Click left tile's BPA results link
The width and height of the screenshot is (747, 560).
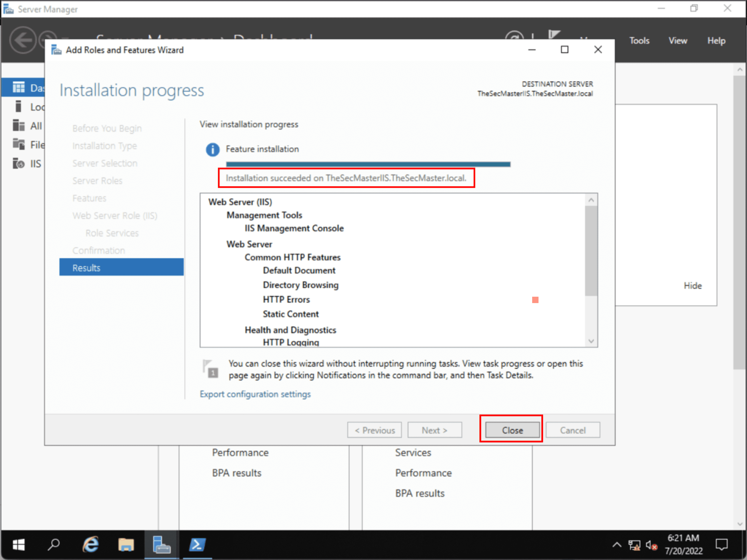(x=236, y=473)
